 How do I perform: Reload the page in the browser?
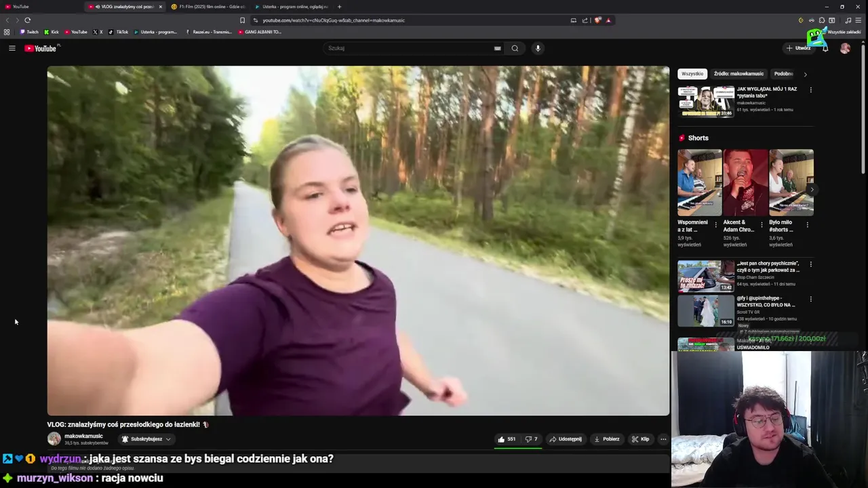point(28,20)
